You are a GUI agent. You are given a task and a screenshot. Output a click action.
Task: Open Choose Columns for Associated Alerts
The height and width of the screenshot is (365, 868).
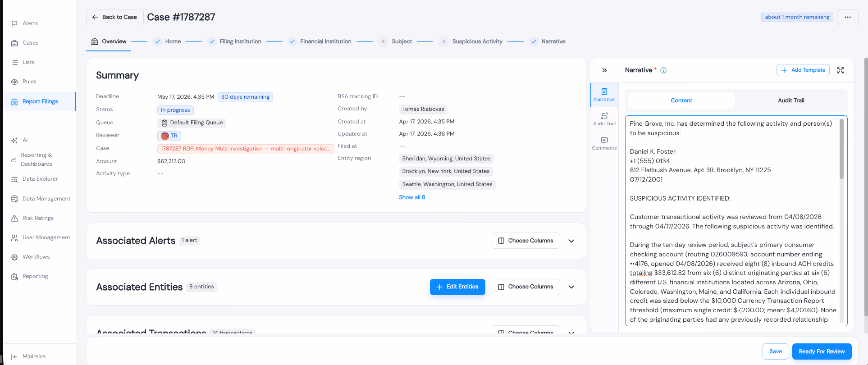pos(526,241)
